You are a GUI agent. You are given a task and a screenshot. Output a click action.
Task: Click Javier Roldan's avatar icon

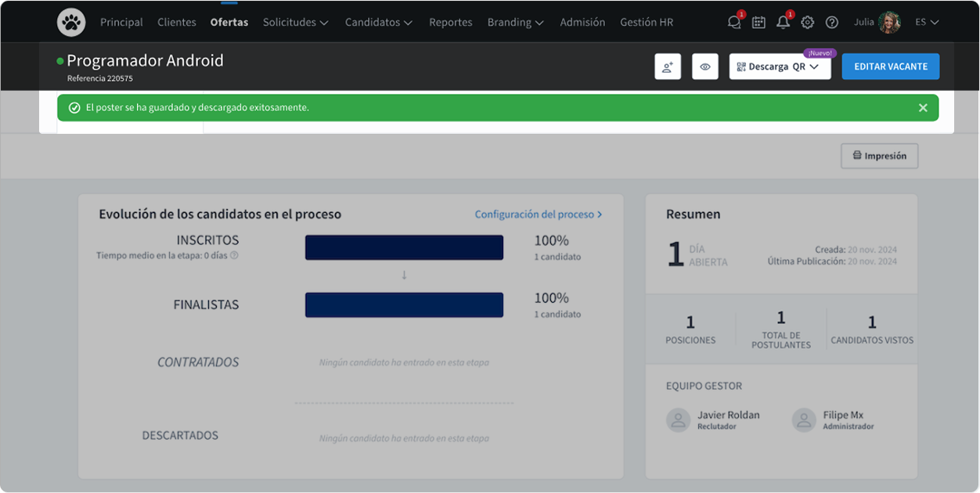coord(678,420)
